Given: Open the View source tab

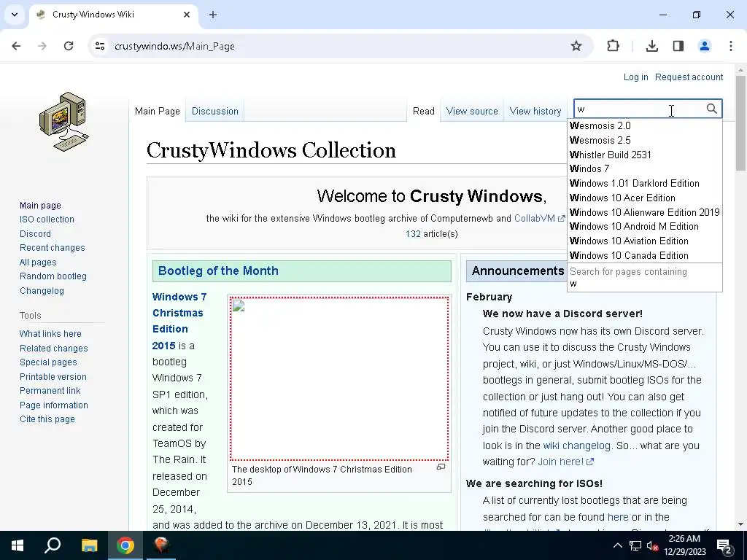Looking at the screenshot, I should pos(472,111).
